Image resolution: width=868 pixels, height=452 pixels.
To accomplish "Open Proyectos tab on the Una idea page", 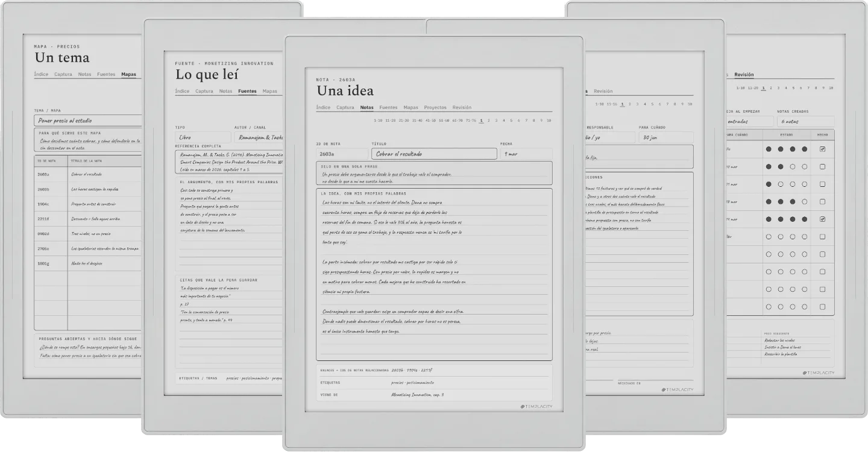I will tap(435, 107).
